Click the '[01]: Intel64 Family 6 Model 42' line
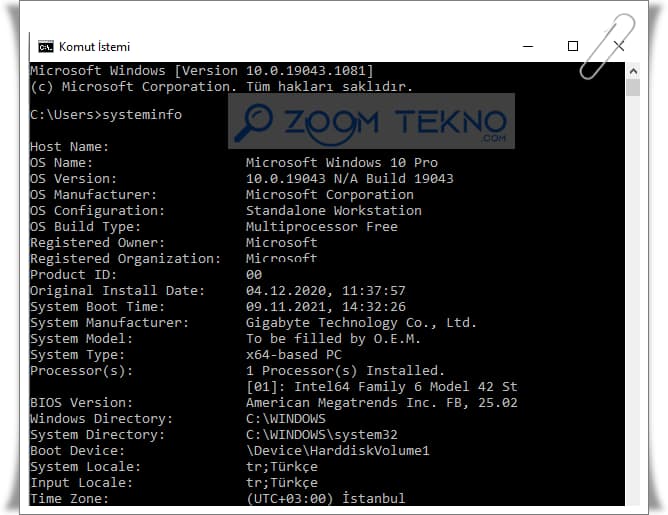 [x=382, y=387]
